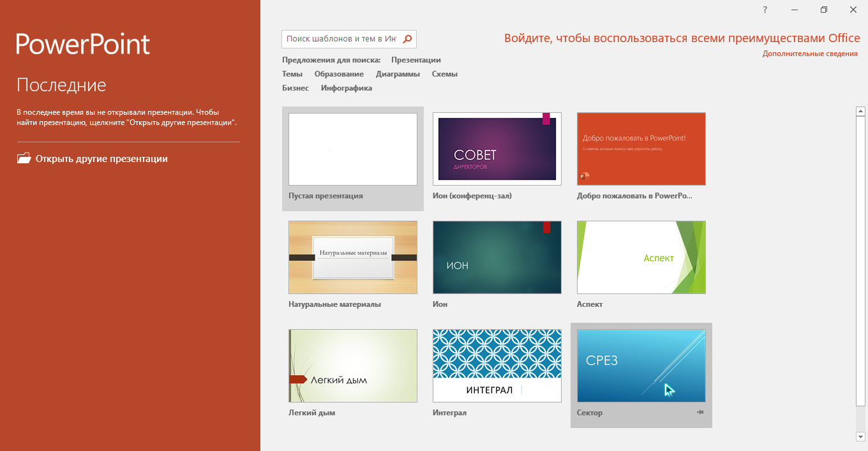
Task: Select the Инфографика search suggestion
Action: coord(346,88)
